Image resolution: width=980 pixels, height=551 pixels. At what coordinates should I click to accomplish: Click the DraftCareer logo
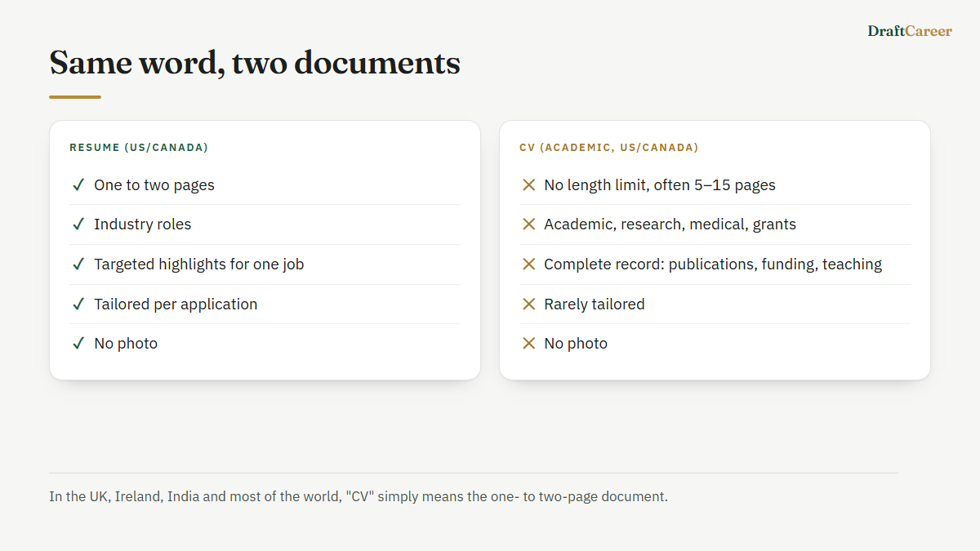click(x=910, y=31)
